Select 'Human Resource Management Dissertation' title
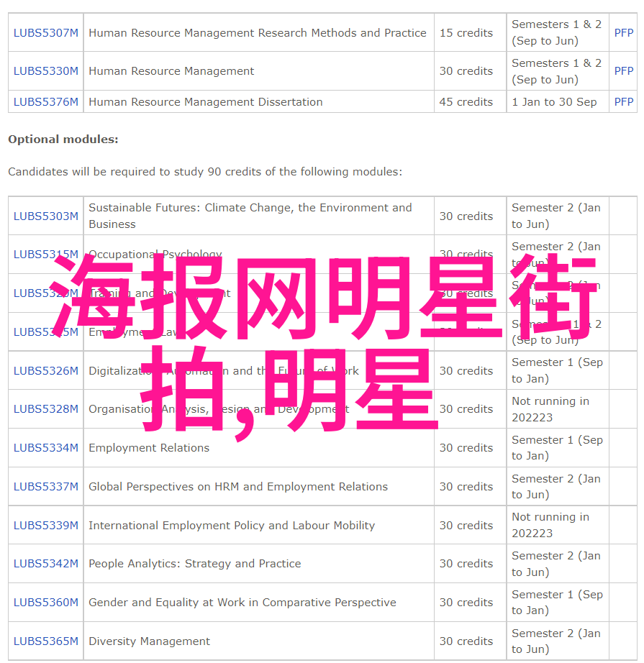 coord(206,102)
